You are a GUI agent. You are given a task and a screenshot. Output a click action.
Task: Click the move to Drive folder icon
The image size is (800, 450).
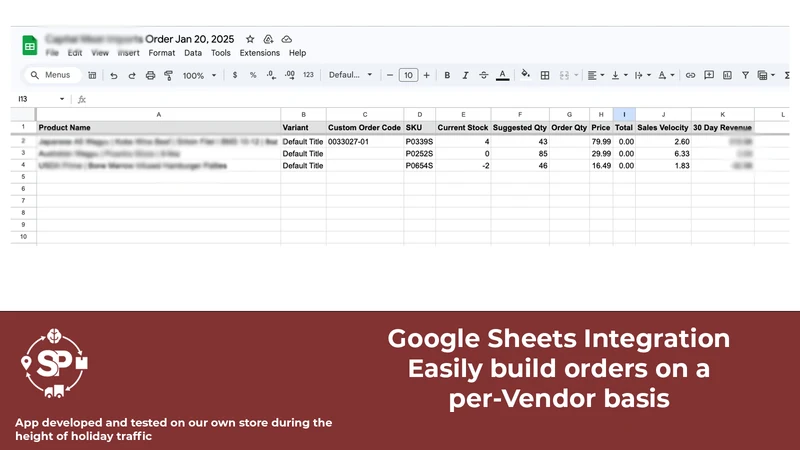click(x=268, y=39)
